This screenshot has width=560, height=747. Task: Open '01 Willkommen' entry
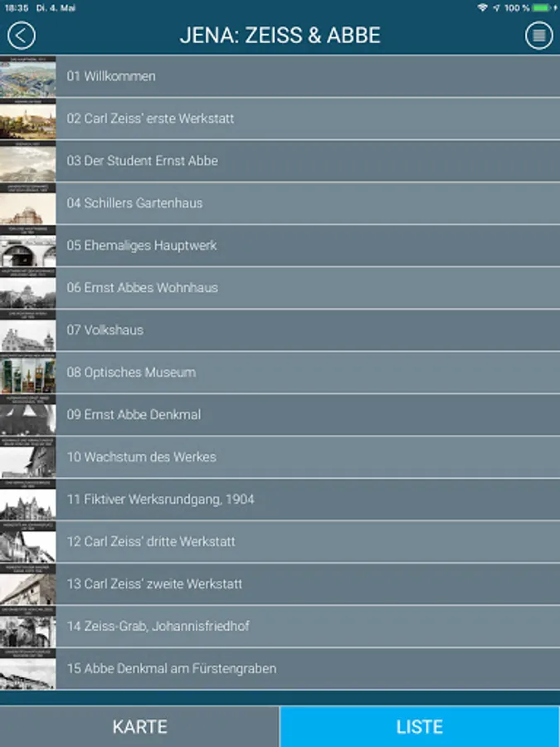(x=280, y=76)
